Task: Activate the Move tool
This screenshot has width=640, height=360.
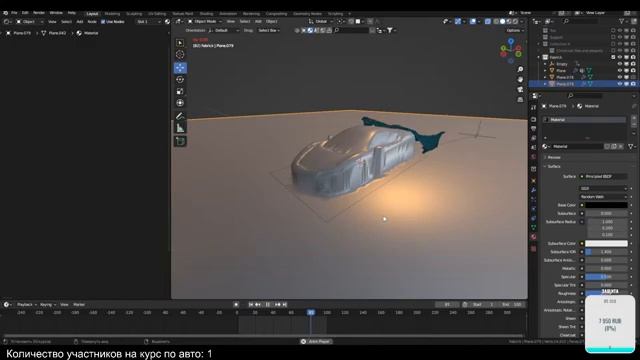Action: coord(180,68)
